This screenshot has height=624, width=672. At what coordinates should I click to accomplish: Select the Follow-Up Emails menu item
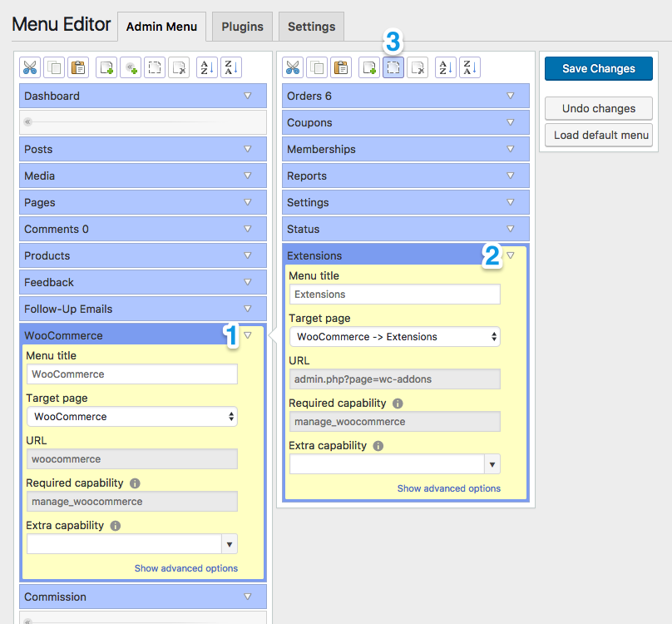[x=143, y=309]
